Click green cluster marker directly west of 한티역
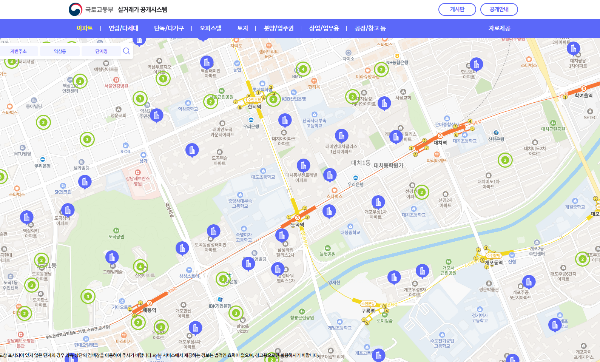The width and height of the screenshot is (600, 362). [x=210, y=101]
